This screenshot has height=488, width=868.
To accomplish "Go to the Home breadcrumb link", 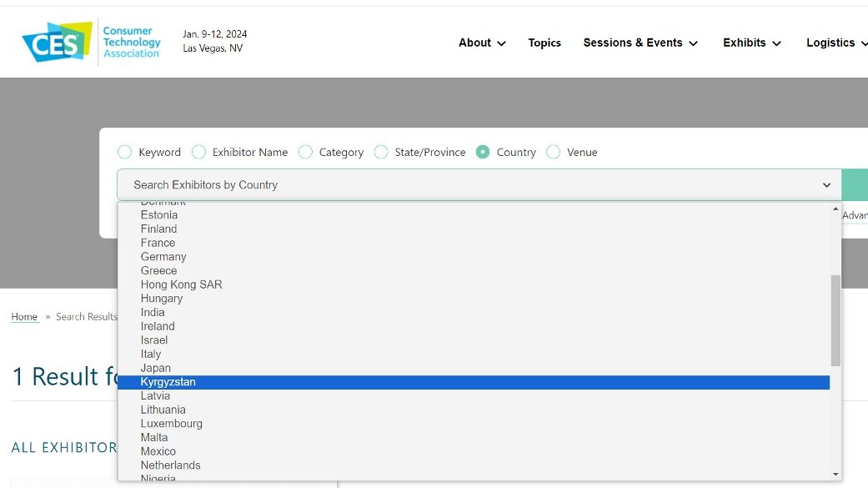I will pos(25,317).
